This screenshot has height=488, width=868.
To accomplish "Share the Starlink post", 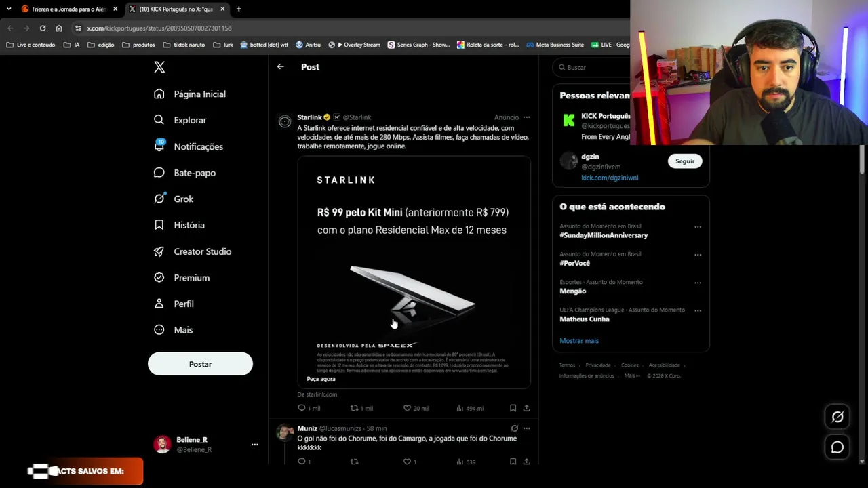I will tap(526, 408).
